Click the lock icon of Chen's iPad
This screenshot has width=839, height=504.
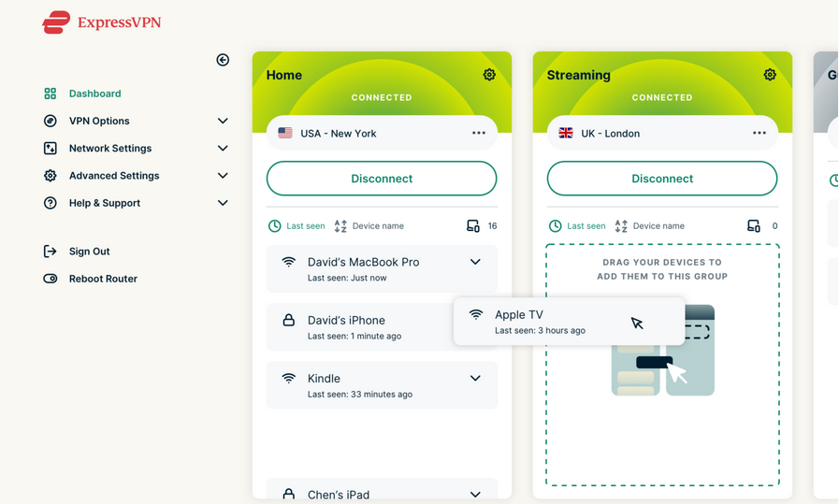tap(288, 494)
